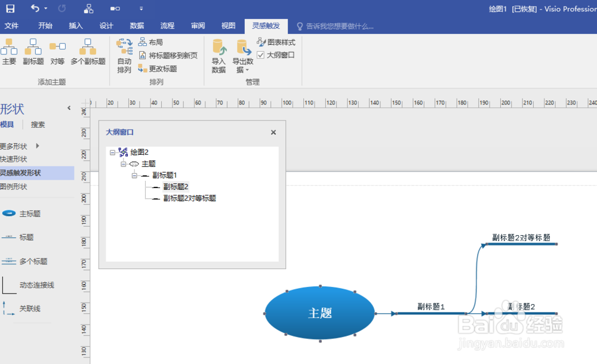This screenshot has width=597, height=364.
Task: Switch to the 数据 ribbon tab
Action: point(137,26)
